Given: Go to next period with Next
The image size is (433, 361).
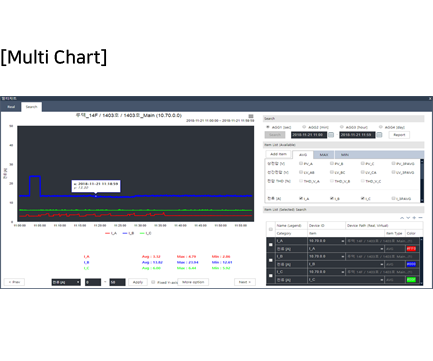Looking at the screenshot, I should click(x=245, y=282).
